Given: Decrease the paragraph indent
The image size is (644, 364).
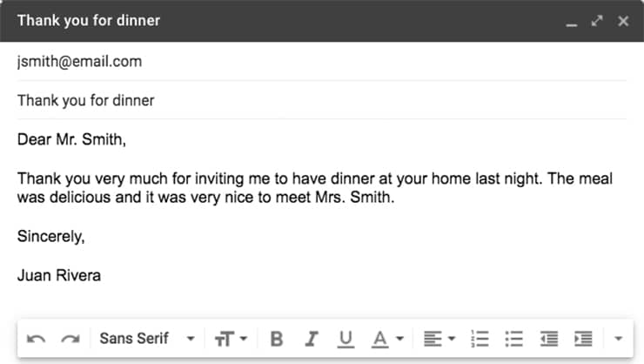Looking at the screenshot, I should [x=548, y=338].
